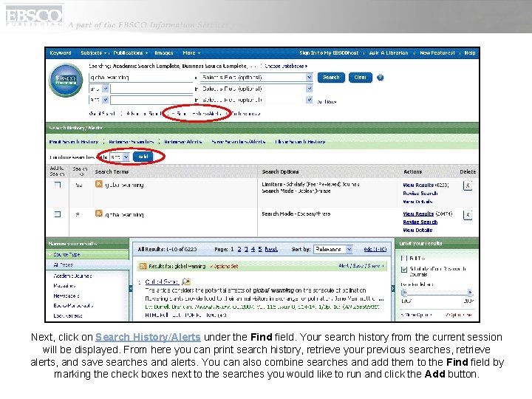Click RSS icon in second global warming row

[99, 214]
